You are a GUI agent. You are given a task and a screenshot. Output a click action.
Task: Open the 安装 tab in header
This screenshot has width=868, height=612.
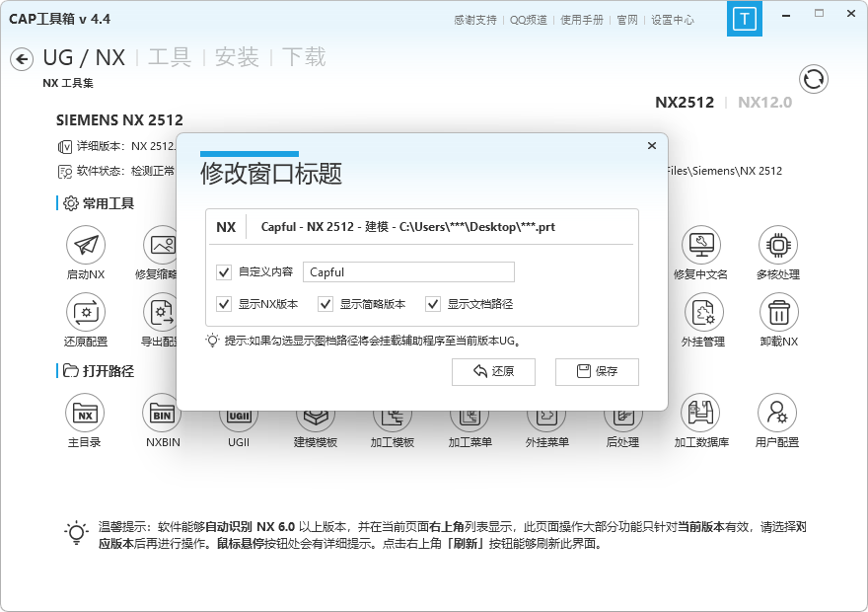pos(237,57)
